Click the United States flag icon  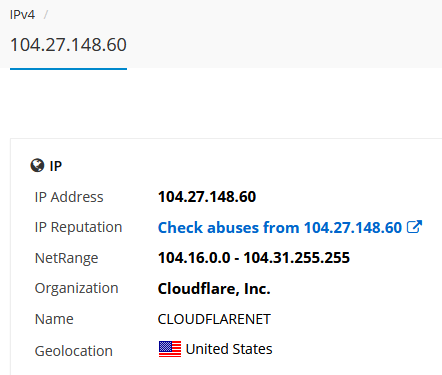[170, 349]
